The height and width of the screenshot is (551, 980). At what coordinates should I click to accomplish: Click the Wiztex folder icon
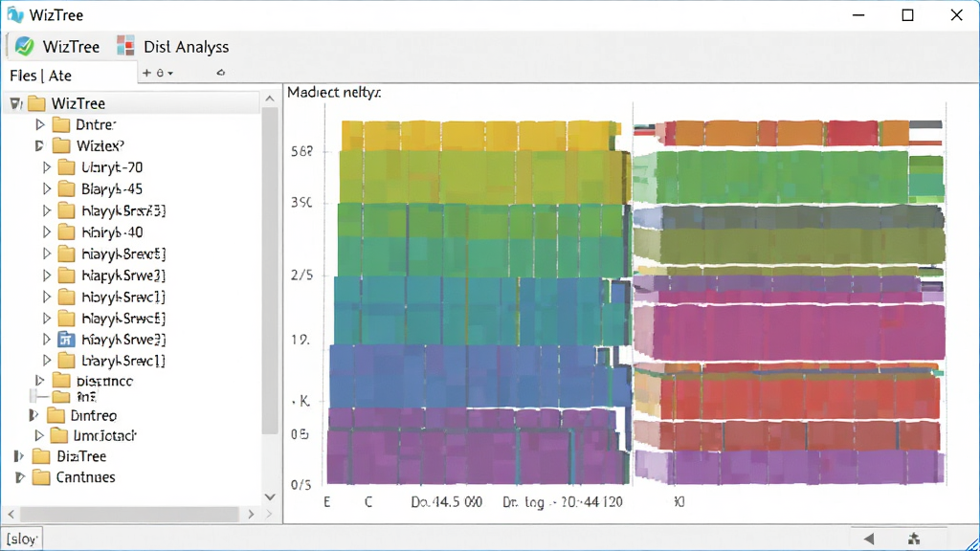[x=61, y=145]
